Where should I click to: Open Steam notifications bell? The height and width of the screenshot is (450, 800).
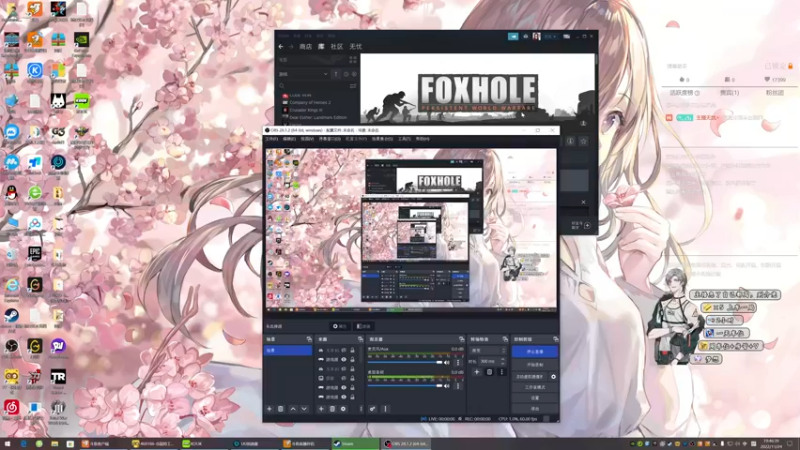click(526, 36)
